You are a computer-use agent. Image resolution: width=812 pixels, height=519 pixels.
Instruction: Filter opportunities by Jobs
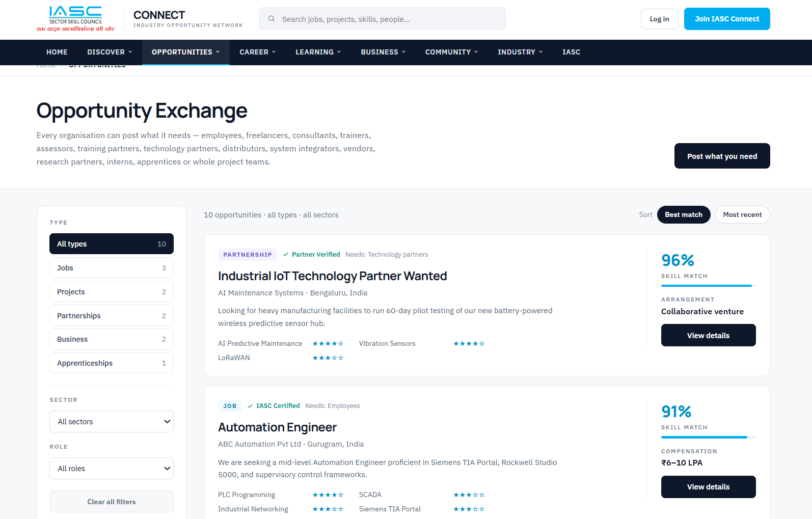pyautogui.click(x=112, y=268)
